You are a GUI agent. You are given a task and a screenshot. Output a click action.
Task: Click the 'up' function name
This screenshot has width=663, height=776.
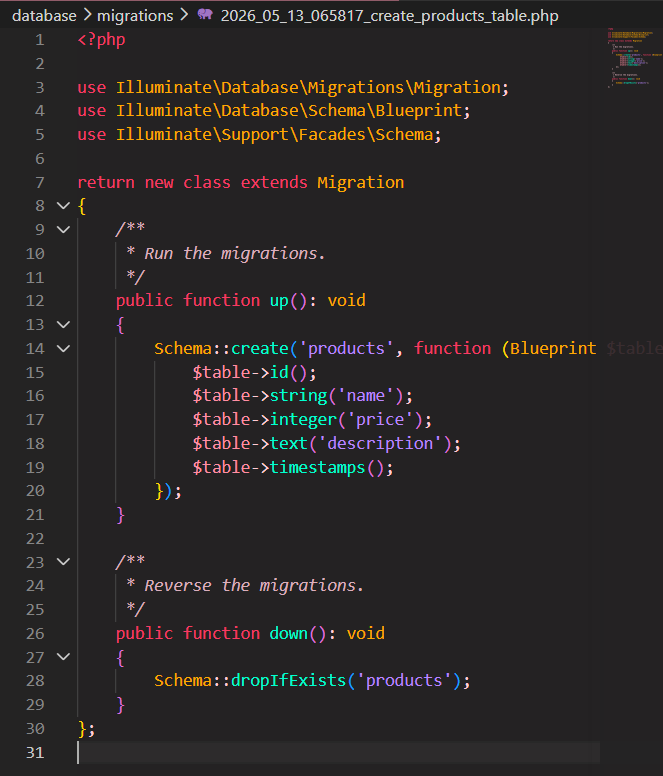[x=279, y=301]
